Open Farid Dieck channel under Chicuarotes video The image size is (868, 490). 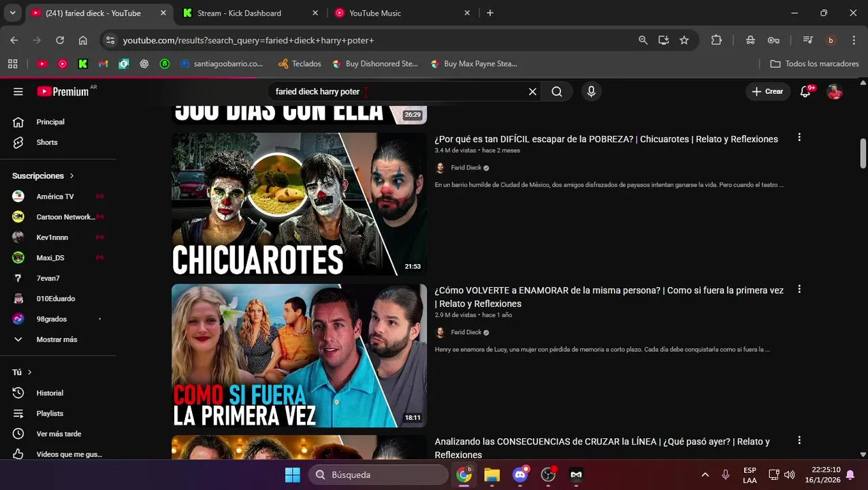tap(466, 167)
